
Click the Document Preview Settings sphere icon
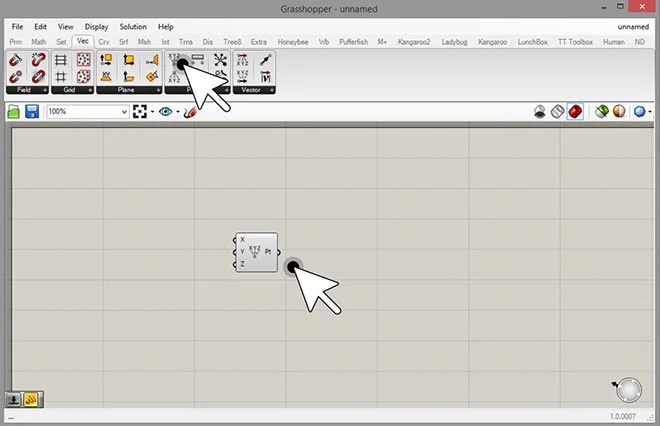click(619, 112)
